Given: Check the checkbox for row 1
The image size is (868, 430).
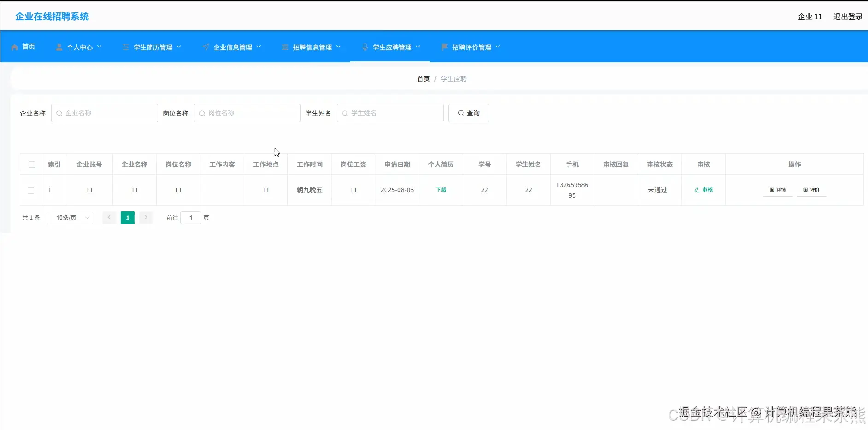Looking at the screenshot, I should click(x=31, y=190).
